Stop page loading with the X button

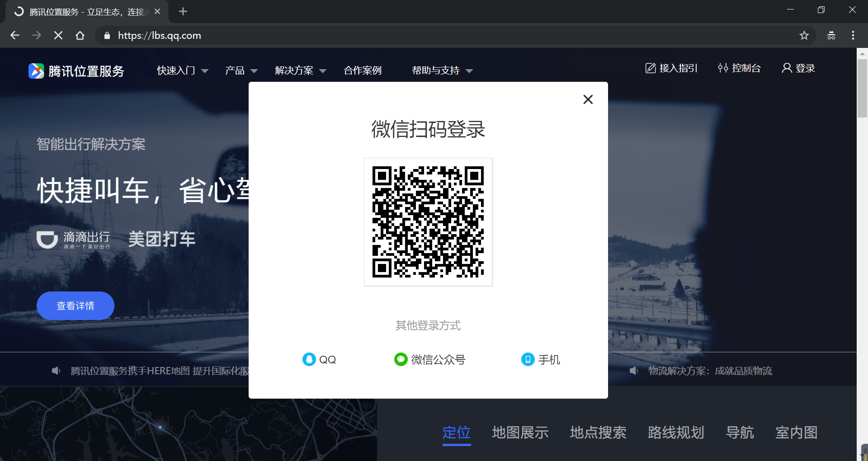[x=58, y=35]
